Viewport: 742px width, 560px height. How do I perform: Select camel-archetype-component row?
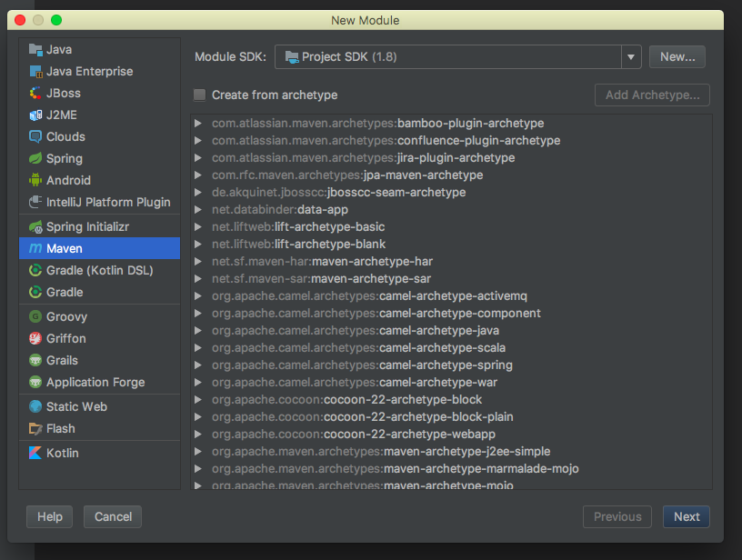451,313
